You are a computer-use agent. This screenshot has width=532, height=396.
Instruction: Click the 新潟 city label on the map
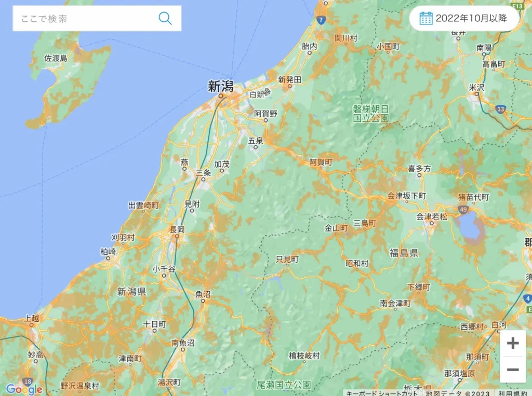(x=220, y=87)
